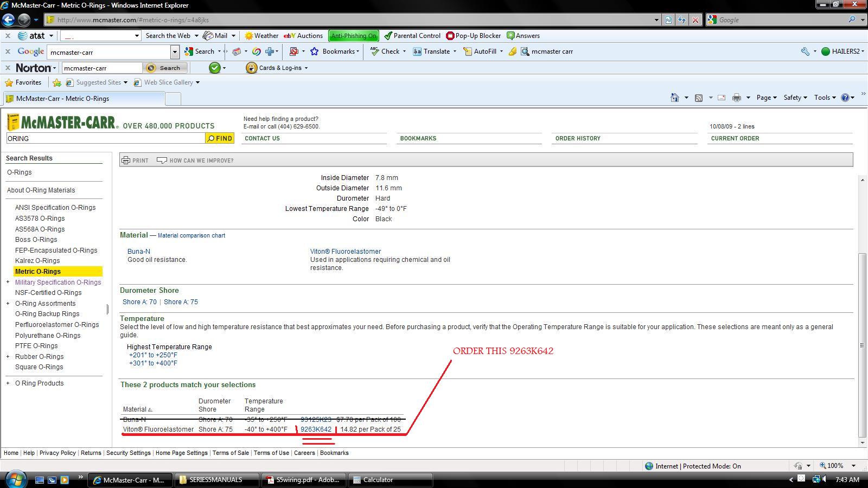
Task: Click the Home icon in IE command bar
Action: [x=674, y=98]
